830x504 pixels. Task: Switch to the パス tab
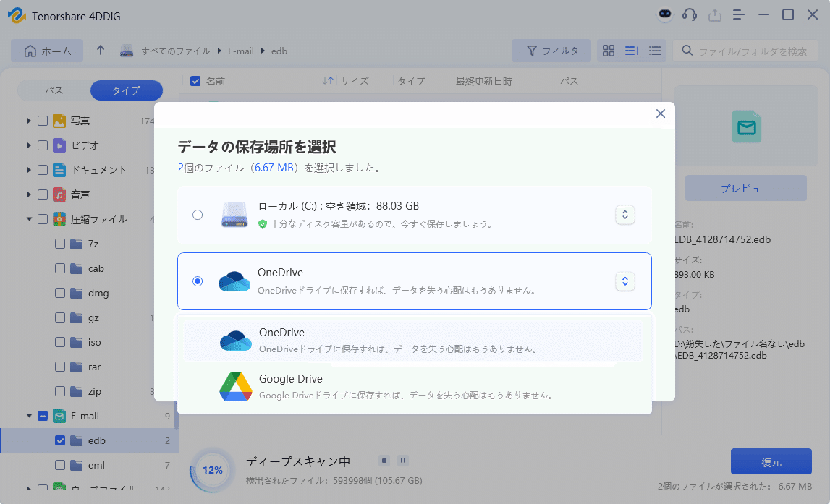tap(54, 90)
